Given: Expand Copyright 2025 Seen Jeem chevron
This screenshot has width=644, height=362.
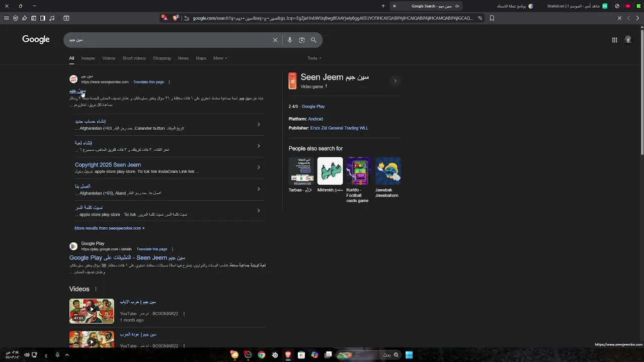Looking at the screenshot, I should click(x=259, y=167).
